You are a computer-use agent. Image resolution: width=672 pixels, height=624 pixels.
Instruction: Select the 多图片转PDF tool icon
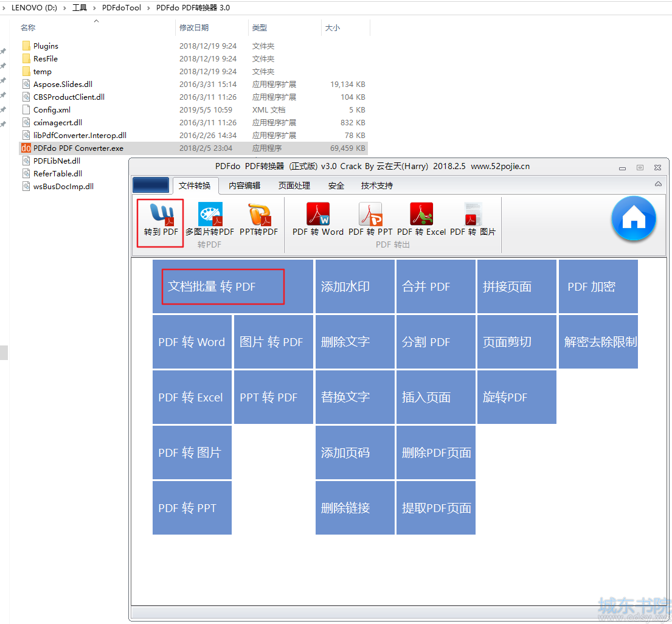[x=210, y=219]
